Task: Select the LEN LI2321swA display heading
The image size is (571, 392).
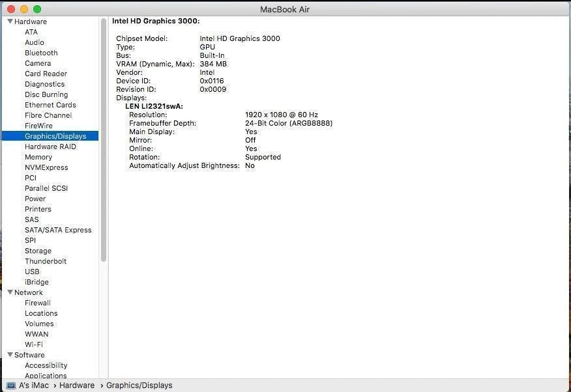Action: (x=154, y=106)
